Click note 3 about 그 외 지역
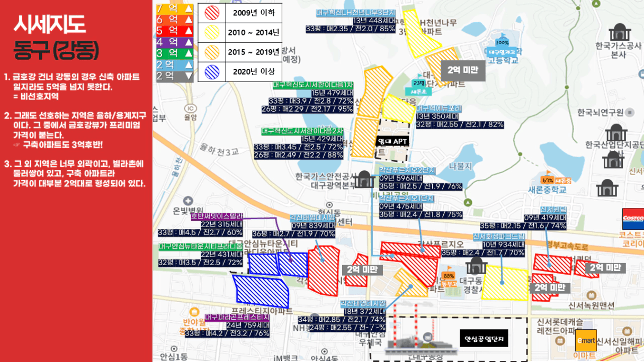 [75, 173]
